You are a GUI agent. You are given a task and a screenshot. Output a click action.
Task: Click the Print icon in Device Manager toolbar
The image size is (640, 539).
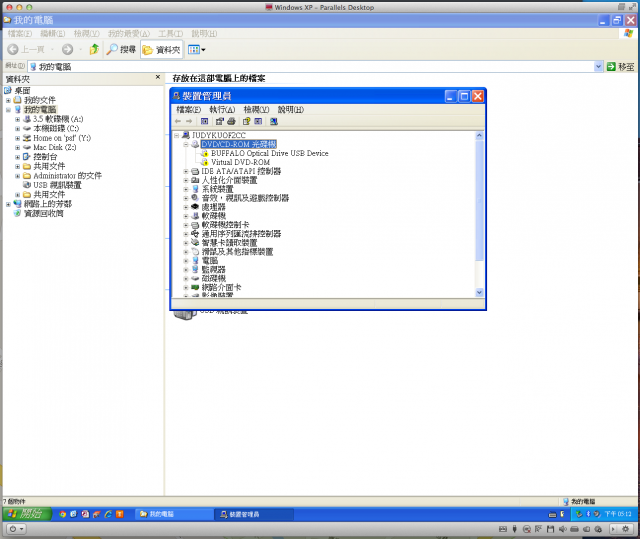(231, 121)
